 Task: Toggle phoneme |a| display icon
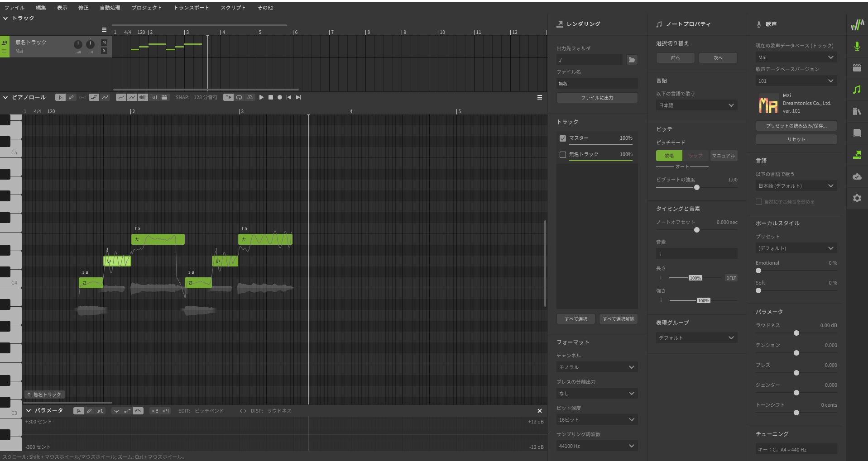click(x=153, y=97)
